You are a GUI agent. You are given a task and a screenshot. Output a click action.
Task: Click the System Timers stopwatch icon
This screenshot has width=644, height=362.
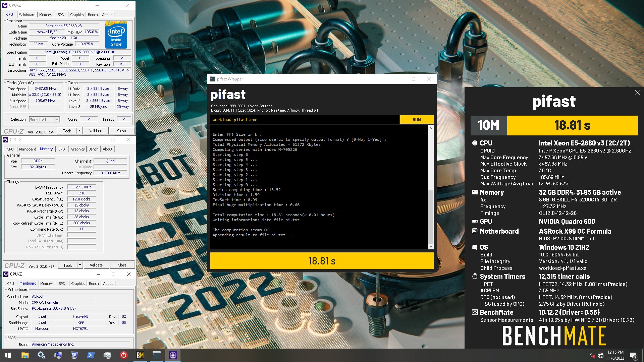pos(475,277)
